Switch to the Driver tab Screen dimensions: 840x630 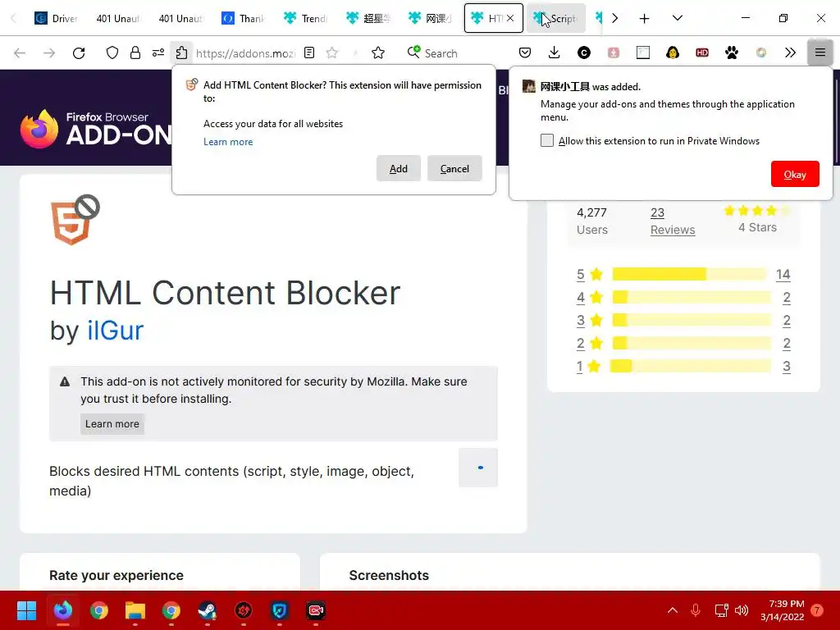pyautogui.click(x=57, y=18)
